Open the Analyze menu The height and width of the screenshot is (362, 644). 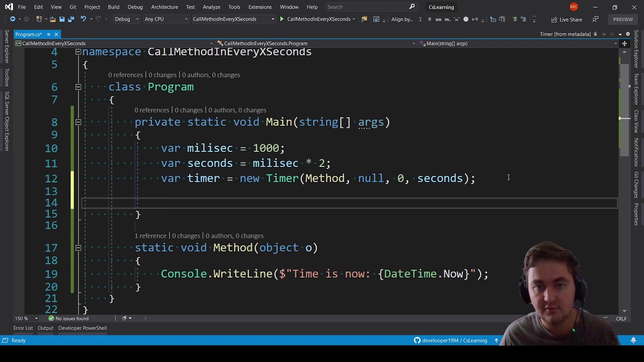211,7
